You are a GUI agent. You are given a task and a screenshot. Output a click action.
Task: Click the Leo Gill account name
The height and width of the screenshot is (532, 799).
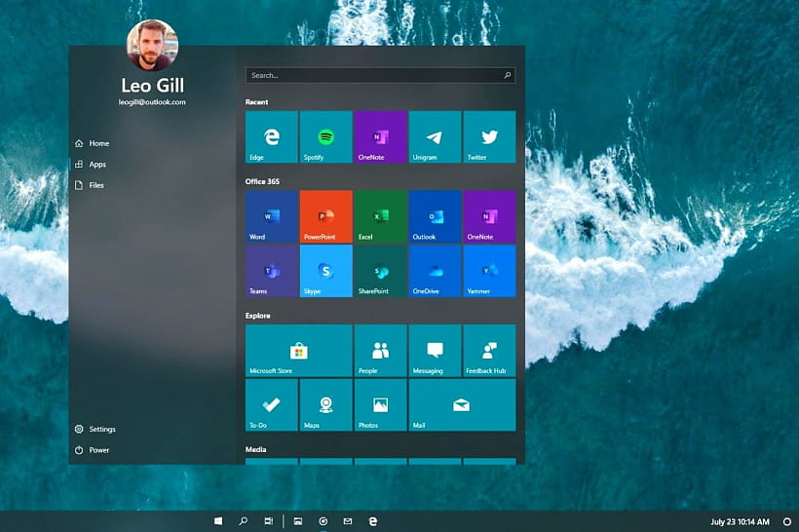pos(152,85)
